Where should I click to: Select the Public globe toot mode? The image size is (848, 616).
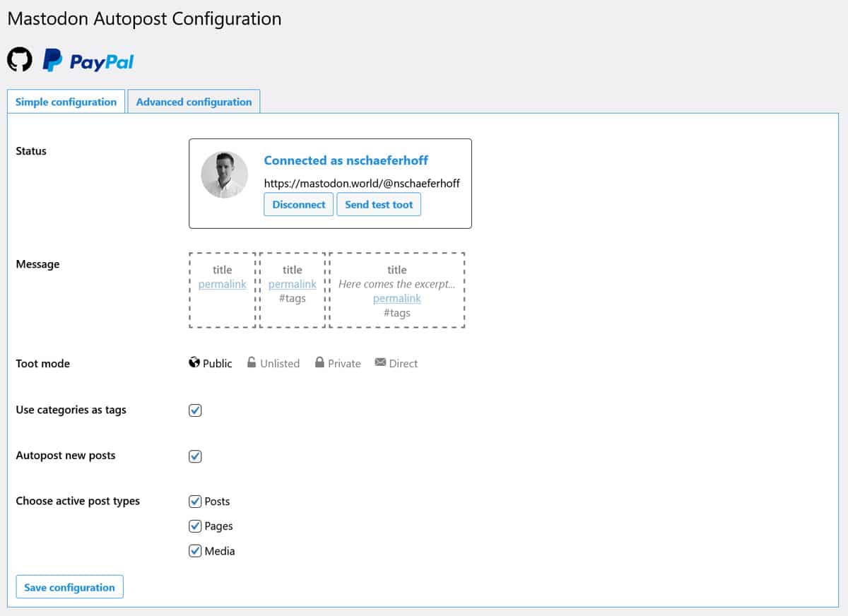point(211,363)
